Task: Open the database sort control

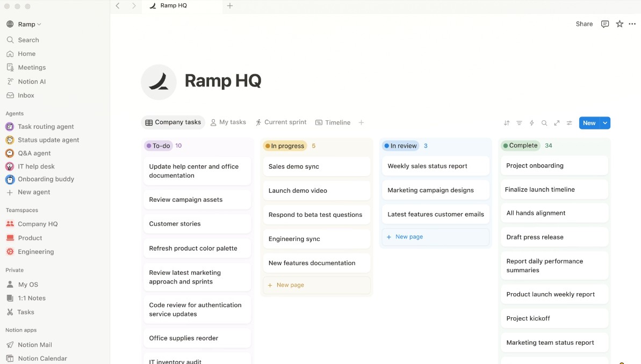Action: coord(507,123)
